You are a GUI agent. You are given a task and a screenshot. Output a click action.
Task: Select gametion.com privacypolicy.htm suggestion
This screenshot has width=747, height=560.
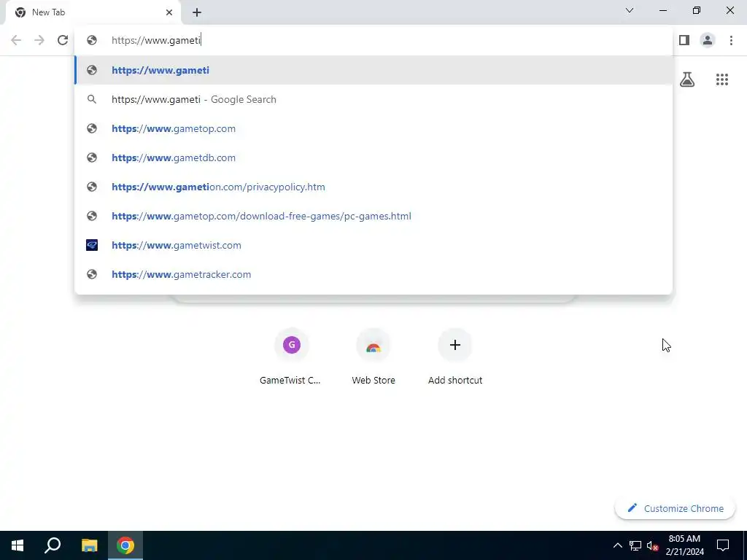(373, 187)
